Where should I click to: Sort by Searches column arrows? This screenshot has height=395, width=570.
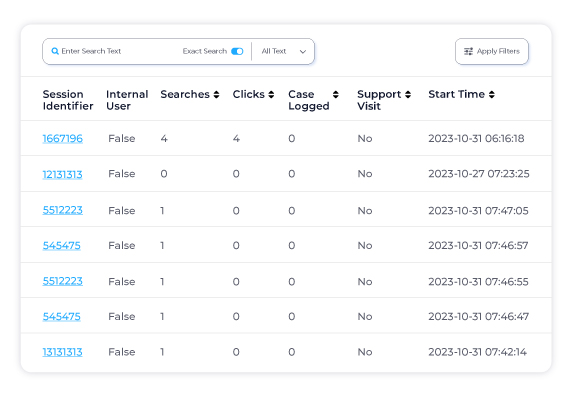(x=216, y=94)
